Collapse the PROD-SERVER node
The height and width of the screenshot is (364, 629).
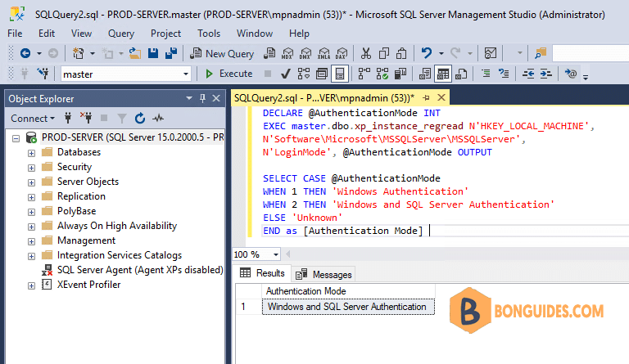point(16,138)
